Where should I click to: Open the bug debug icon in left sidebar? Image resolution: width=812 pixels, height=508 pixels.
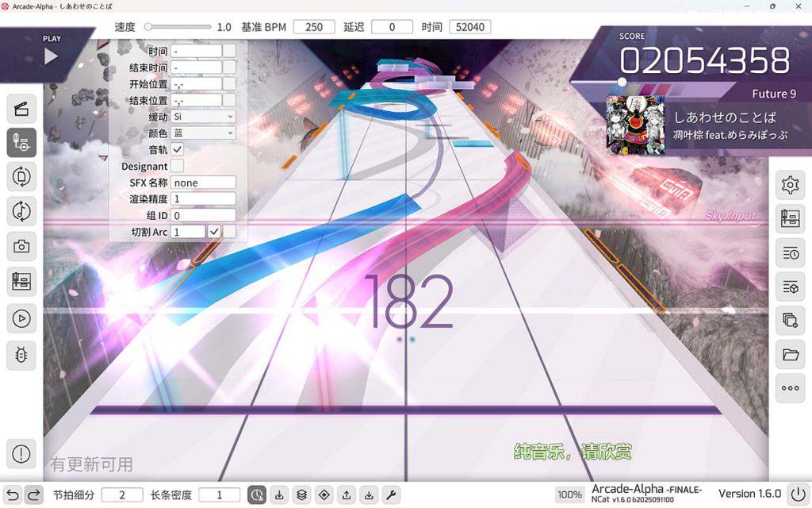(21, 356)
